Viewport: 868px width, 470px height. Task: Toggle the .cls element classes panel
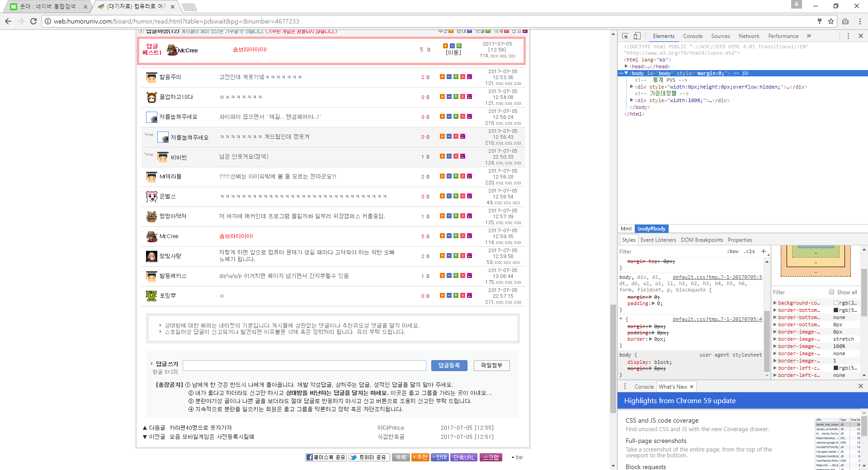coord(750,252)
